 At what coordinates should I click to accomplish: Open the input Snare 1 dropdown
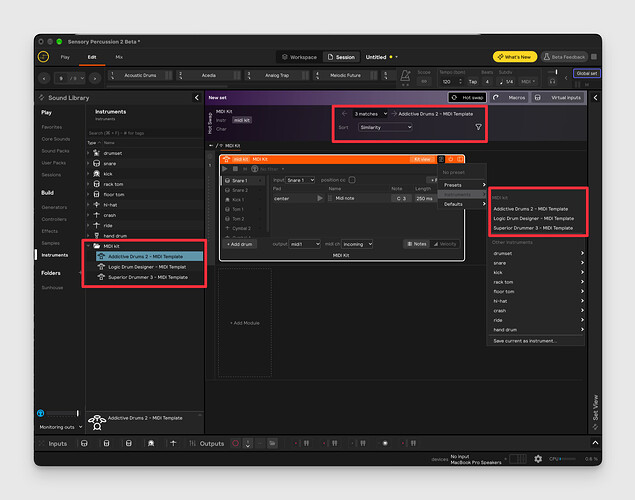pos(300,180)
